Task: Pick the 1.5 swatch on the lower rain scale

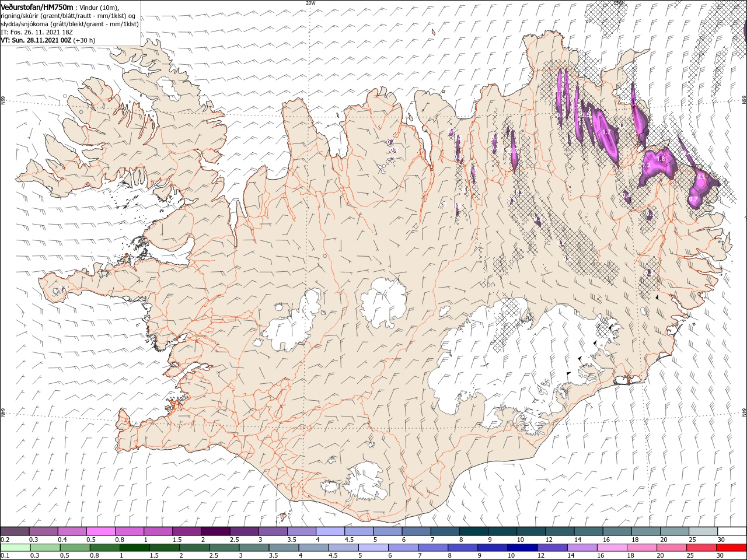Action: 165,548
